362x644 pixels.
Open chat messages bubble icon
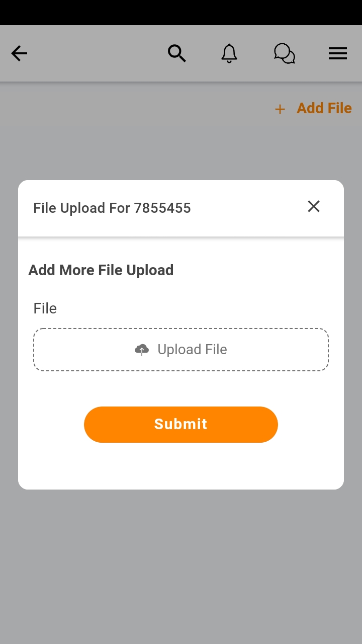pyautogui.click(x=285, y=53)
